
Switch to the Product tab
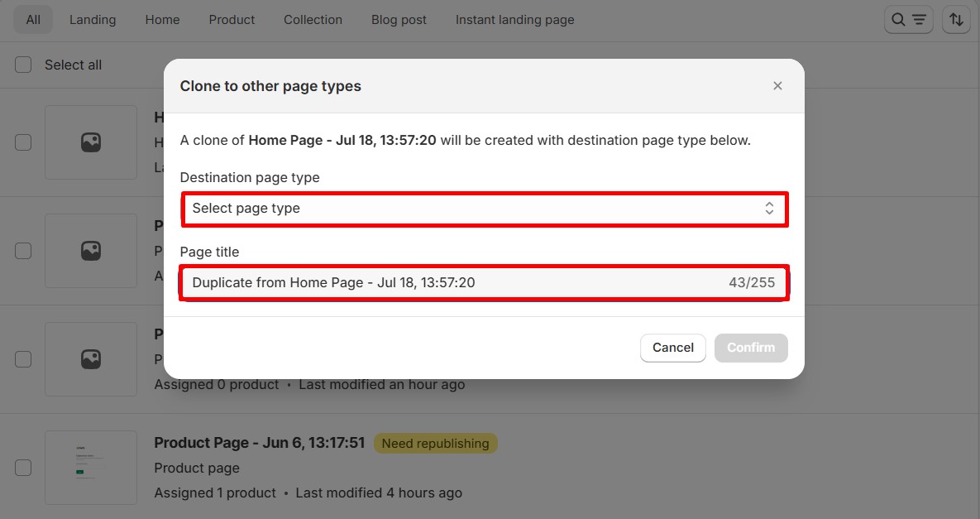[x=232, y=19]
